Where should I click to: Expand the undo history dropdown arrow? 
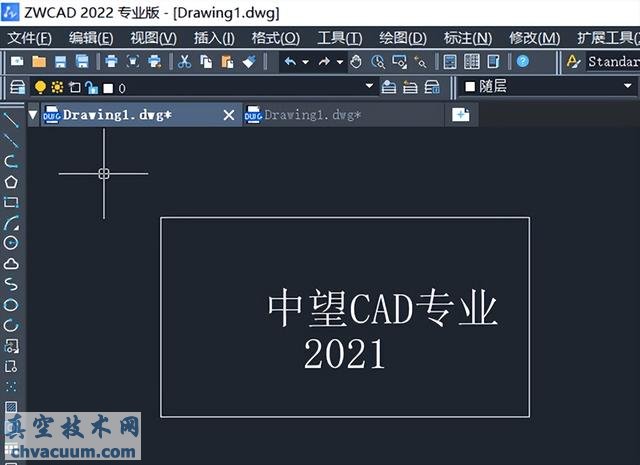[x=306, y=62]
